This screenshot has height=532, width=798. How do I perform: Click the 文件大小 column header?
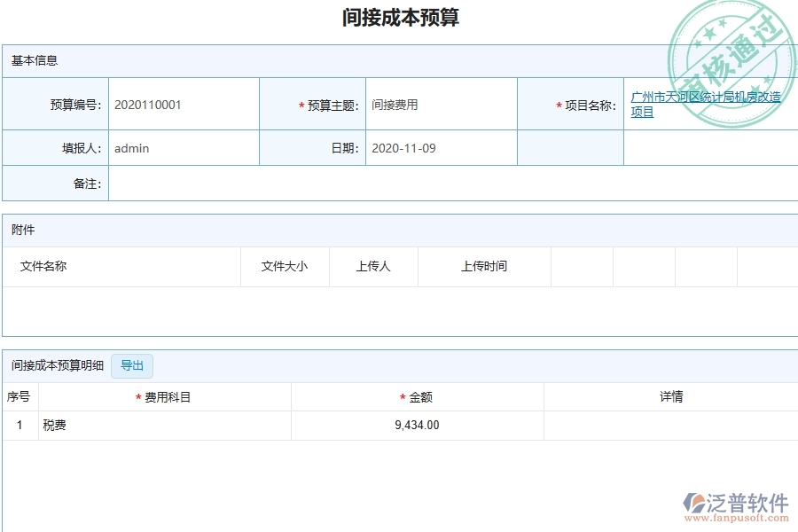tap(285, 266)
